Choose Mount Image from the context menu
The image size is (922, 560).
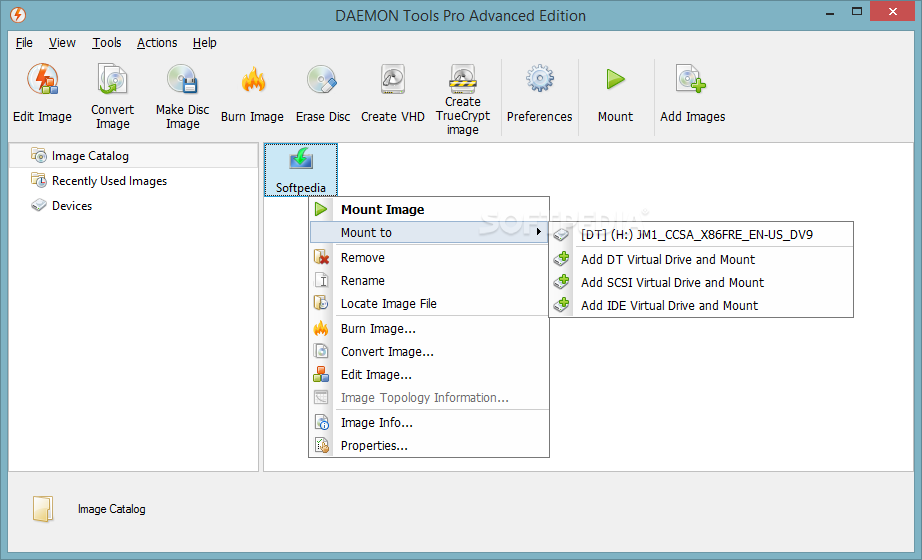click(x=429, y=209)
